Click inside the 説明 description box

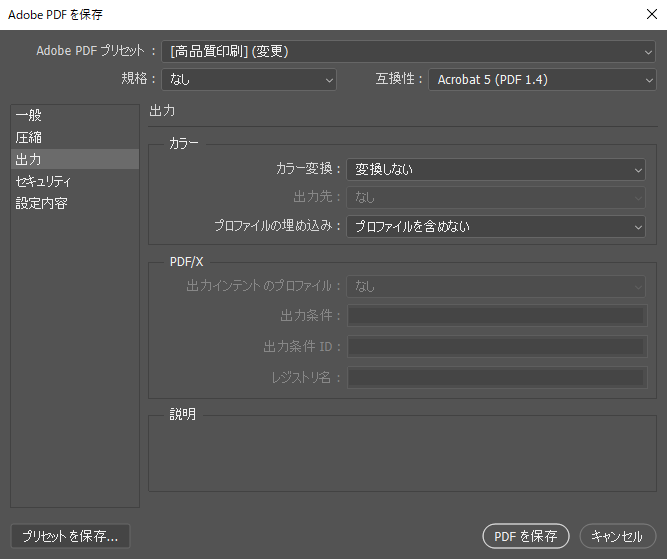[402, 455]
